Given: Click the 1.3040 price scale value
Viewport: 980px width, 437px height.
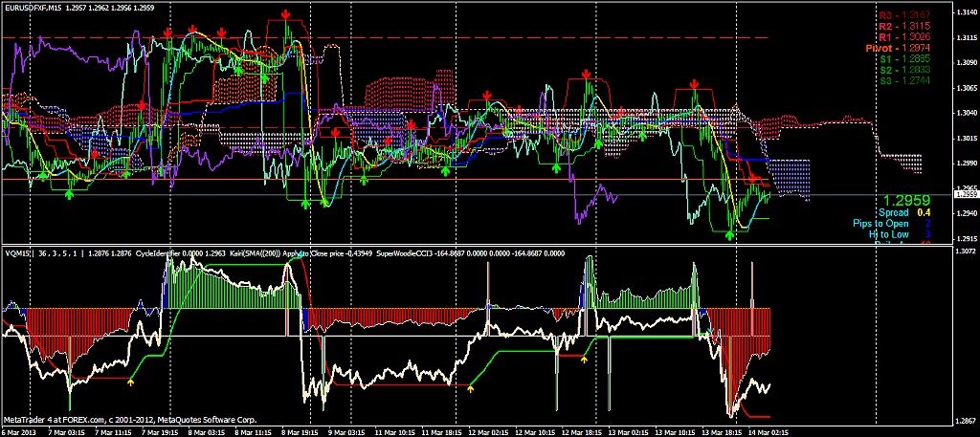Looking at the screenshot, I should [967, 113].
